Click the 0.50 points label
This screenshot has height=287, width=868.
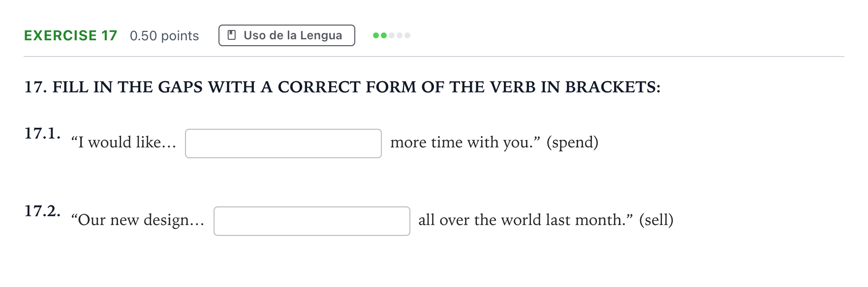click(x=164, y=36)
